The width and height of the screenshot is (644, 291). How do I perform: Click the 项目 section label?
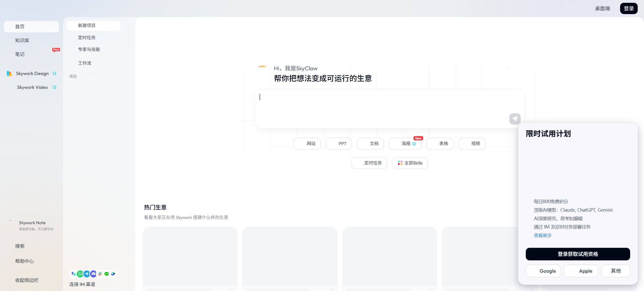coord(73,76)
